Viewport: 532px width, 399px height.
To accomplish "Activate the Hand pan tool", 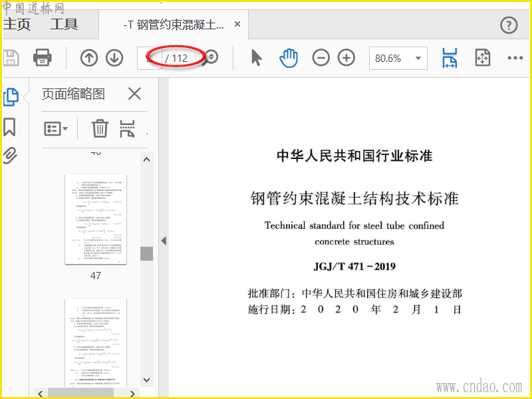I will pyautogui.click(x=289, y=58).
